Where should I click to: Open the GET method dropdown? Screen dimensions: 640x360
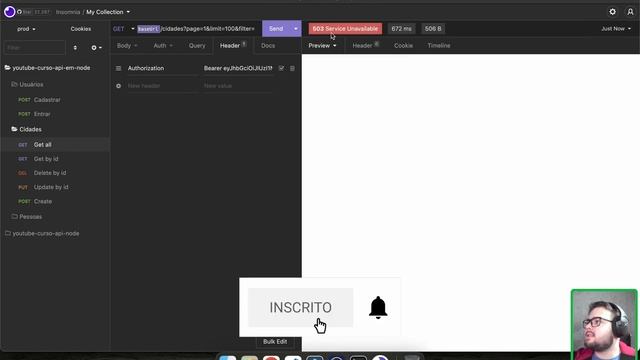click(x=123, y=29)
